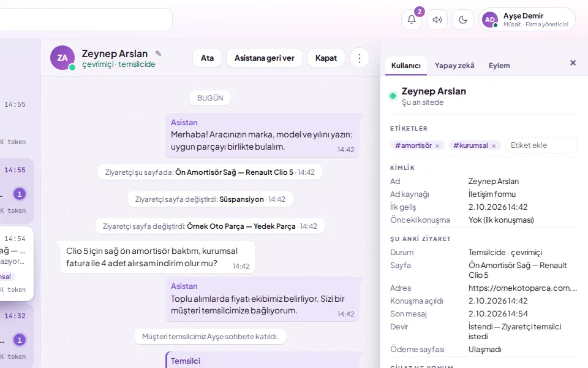Screen dimensions: 588x368
Task: Click the İletişim formu value
Action: 492,194
